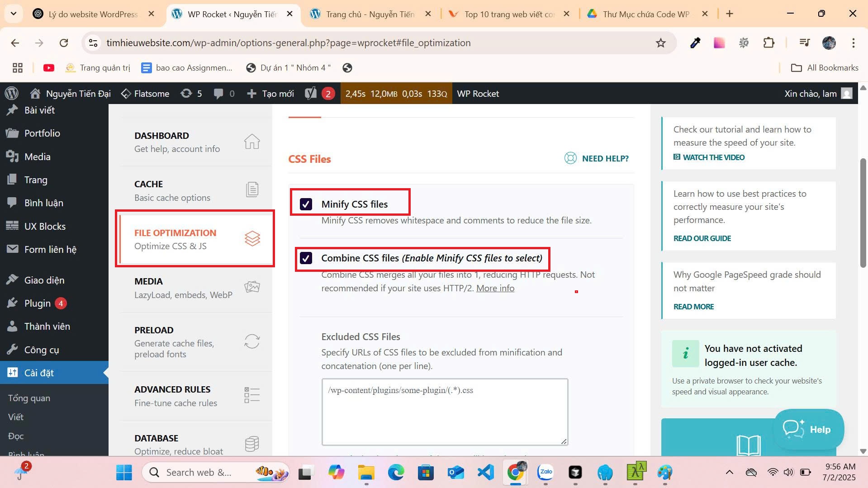Screen dimensions: 868x488
Task: Switch to Thư Mục chứa Code WP tab
Action: point(646,14)
